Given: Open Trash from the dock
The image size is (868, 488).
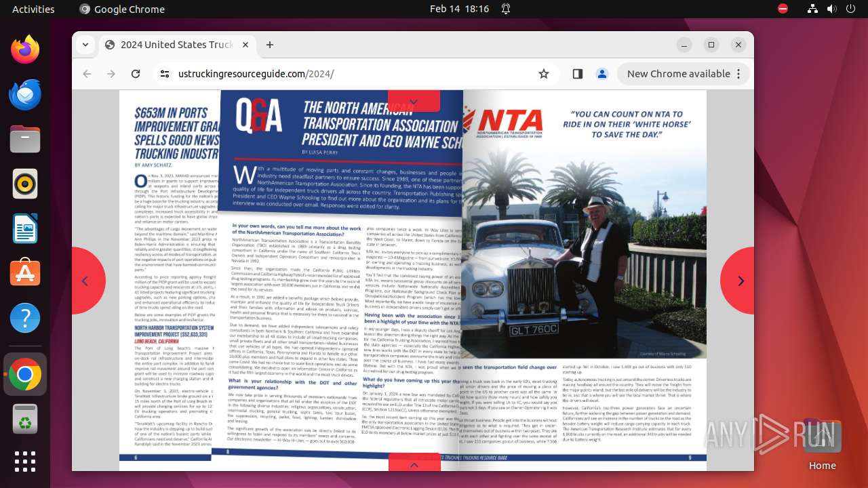Looking at the screenshot, I should point(25,419).
